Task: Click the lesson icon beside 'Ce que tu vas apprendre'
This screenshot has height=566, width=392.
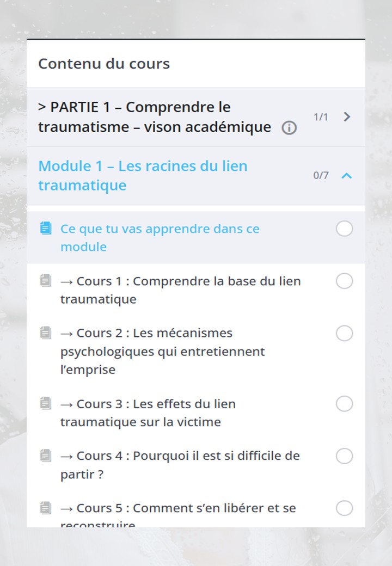Action: pos(46,229)
